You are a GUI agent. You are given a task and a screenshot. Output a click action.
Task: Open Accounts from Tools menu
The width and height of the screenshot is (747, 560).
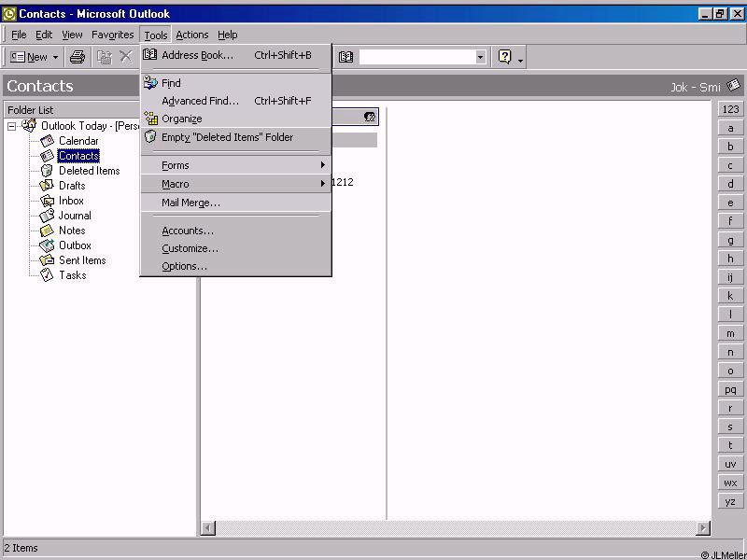coord(236,231)
